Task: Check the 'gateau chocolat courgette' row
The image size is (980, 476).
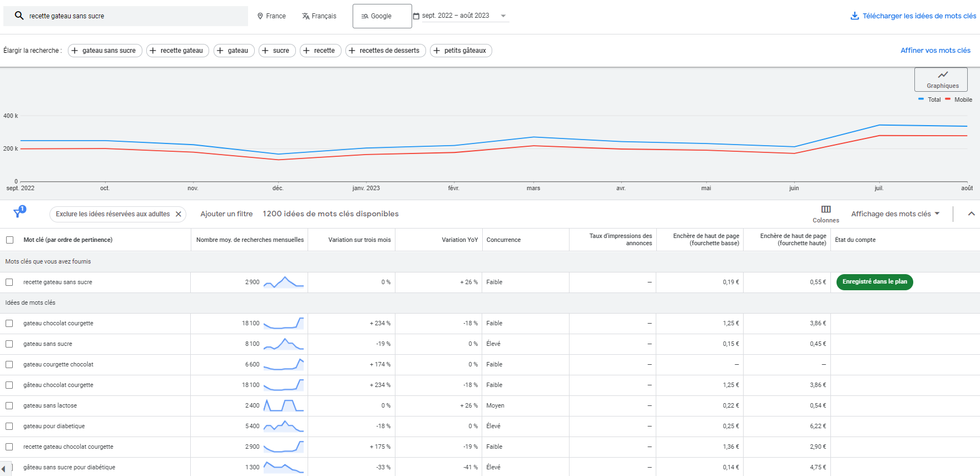Action: (x=9, y=324)
